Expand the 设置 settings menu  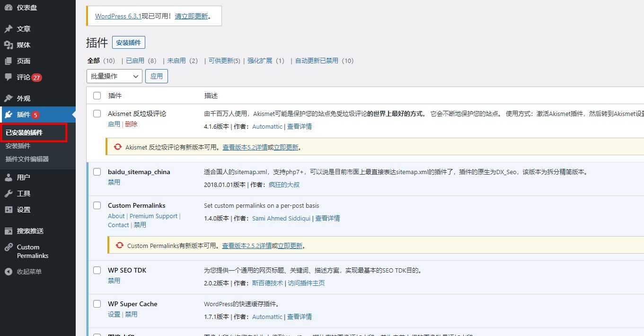click(x=24, y=210)
